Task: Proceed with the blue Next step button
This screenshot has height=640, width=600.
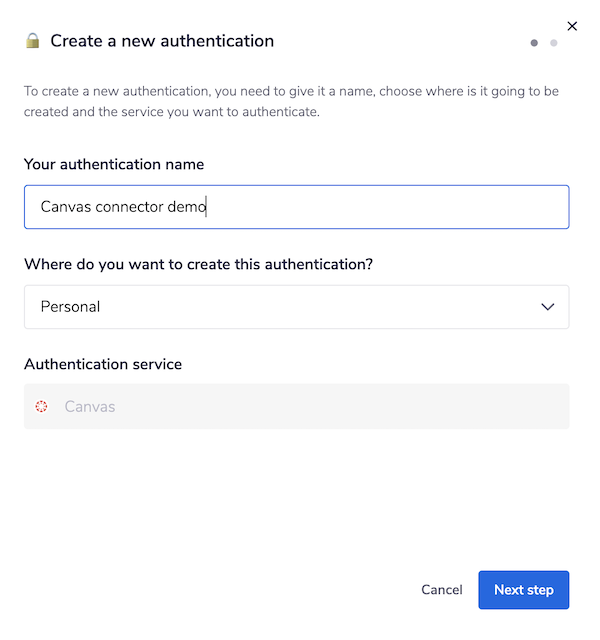Action: click(523, 590)
